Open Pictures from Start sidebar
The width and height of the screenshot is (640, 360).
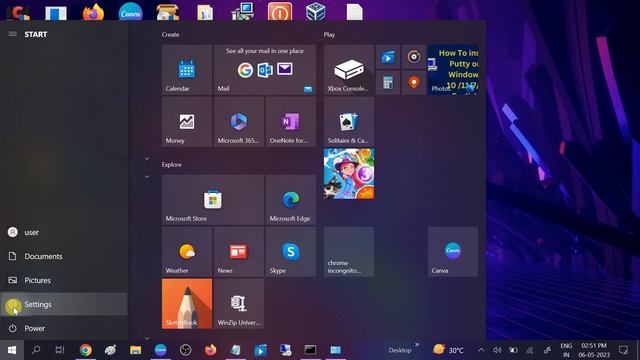coord(64,280)
